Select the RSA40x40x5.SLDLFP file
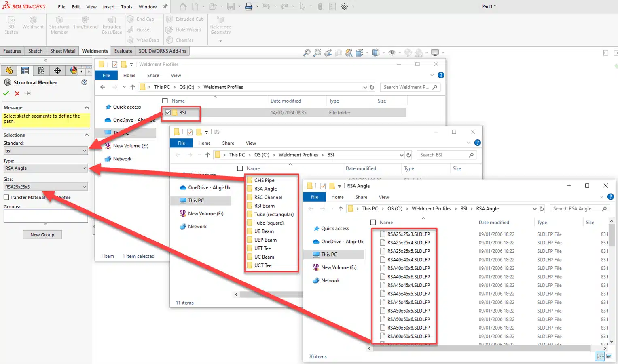 pyautogui.click(x=408, y=268)
